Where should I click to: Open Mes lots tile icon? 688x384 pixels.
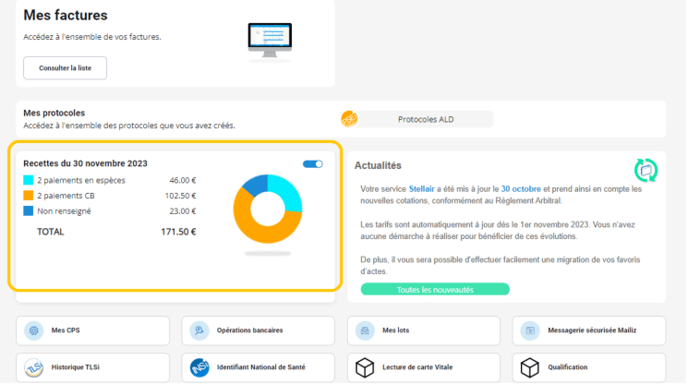point(365,330)
